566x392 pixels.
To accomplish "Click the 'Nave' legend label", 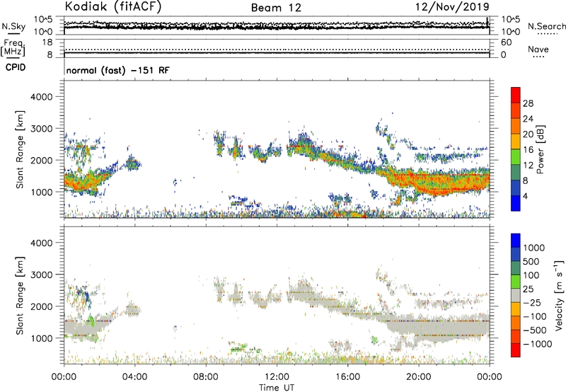I will (538, 50).
